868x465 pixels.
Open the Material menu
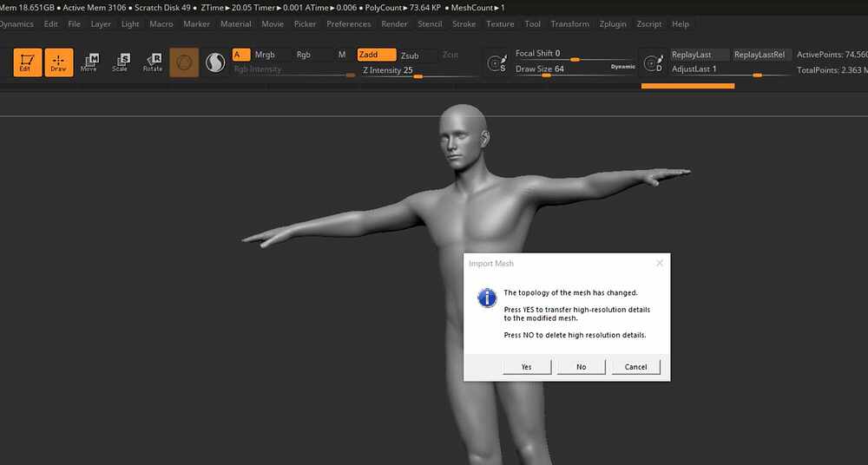tap(236, 23)
